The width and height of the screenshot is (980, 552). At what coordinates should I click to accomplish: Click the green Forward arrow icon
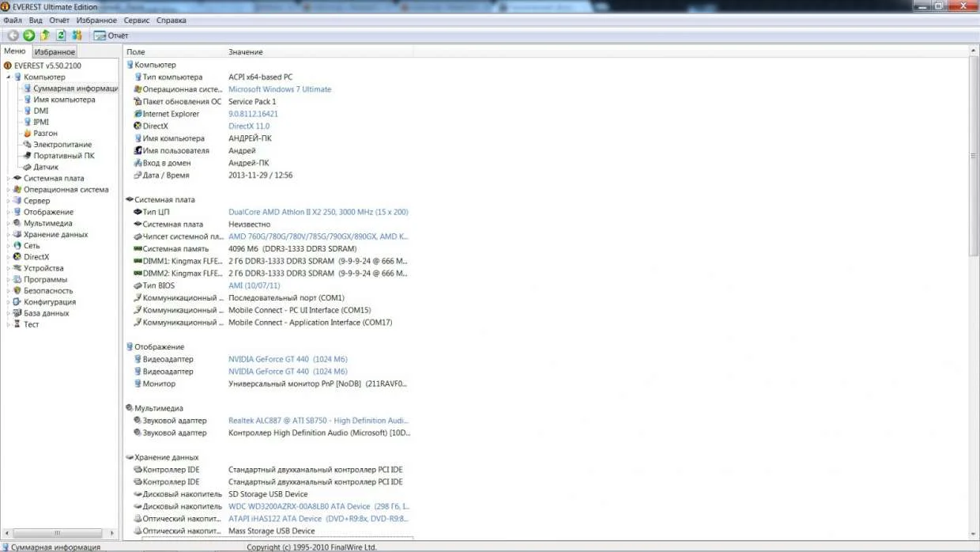click(x=28, y=35)
